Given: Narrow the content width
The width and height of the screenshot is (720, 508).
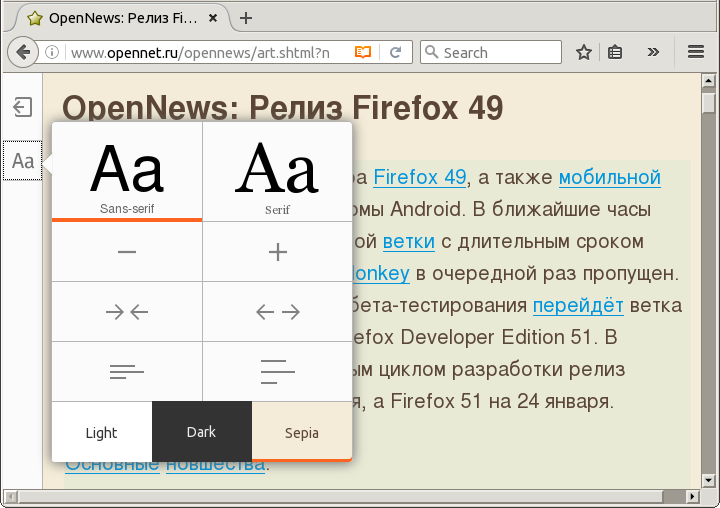Looking at the screenshot, I should click(127, 312).
